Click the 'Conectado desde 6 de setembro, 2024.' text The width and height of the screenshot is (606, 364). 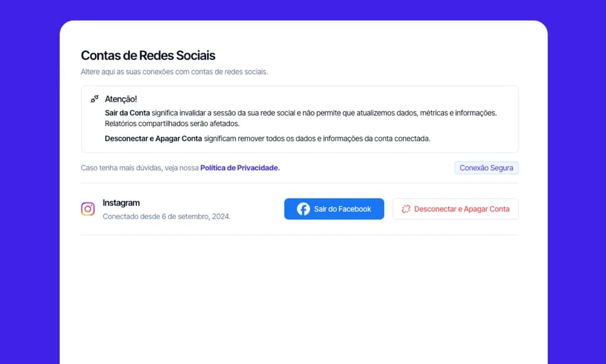166,217
